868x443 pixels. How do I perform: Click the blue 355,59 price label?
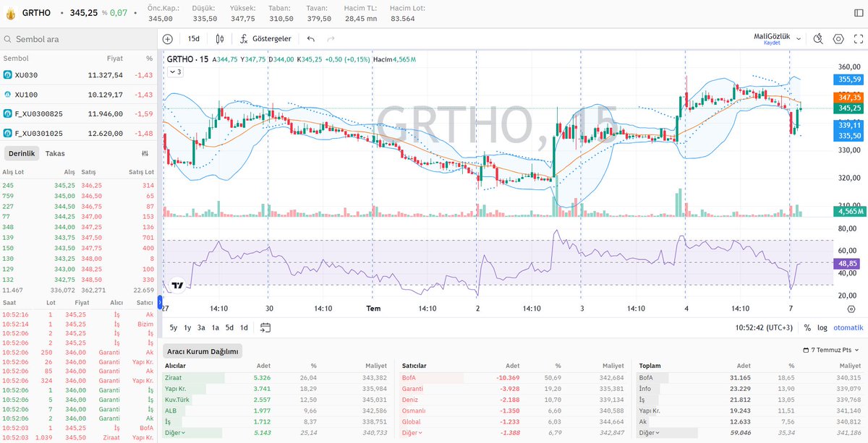click(847, 79)
